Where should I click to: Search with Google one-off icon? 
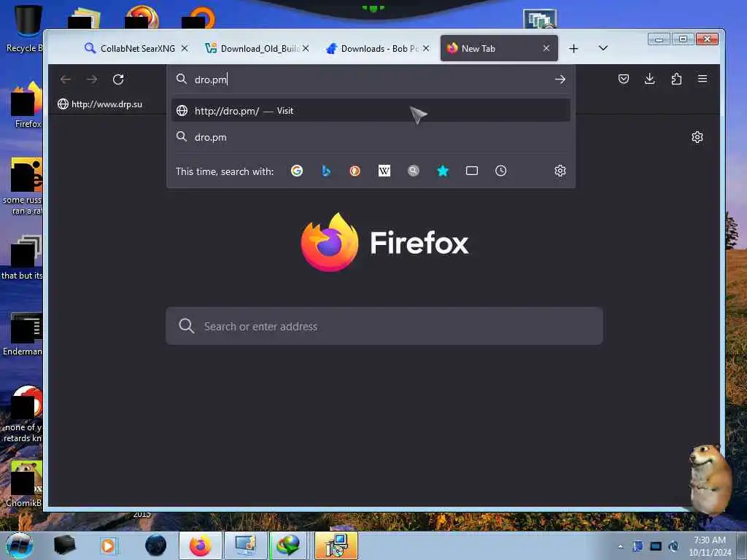pos(297,171)
